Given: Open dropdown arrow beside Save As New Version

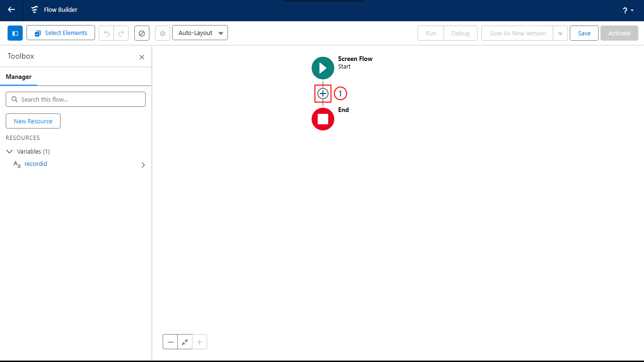Looking at the screenshot, I should 560,34.
